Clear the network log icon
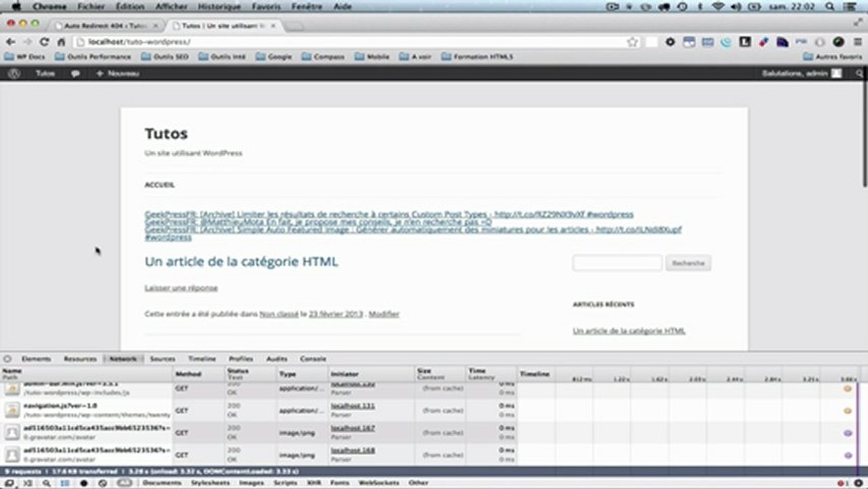The image size is (868, 489). pyautogui.click(x=102, y=483)
